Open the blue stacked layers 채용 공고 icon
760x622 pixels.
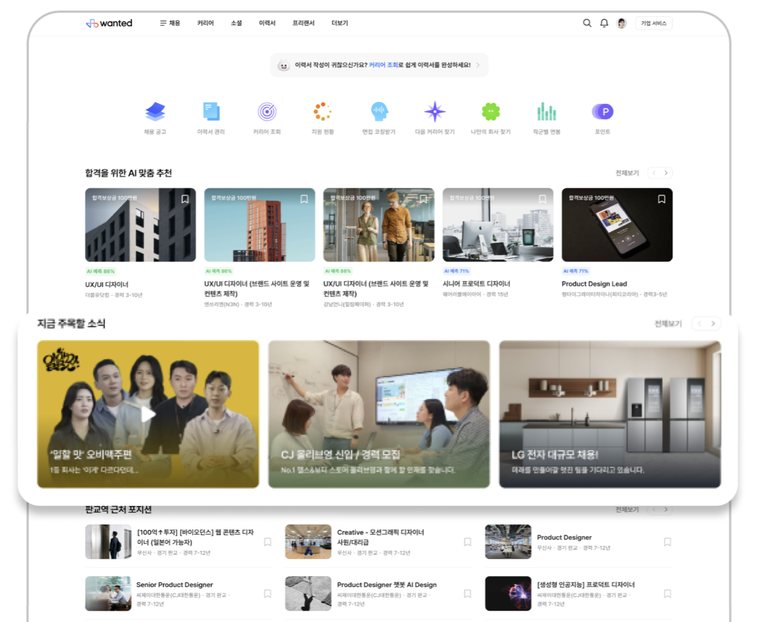coord(155,112)
